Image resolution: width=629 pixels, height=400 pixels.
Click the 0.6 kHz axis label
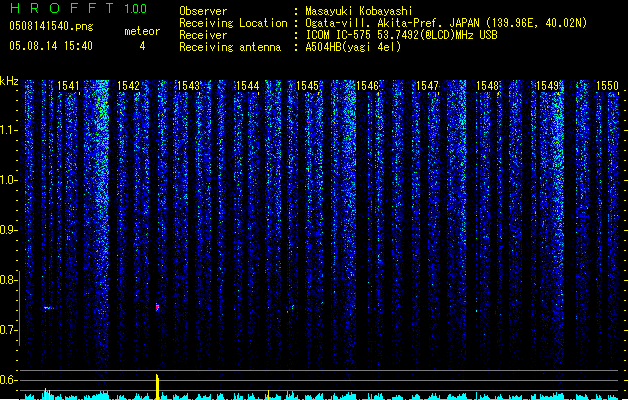point(8,380)
